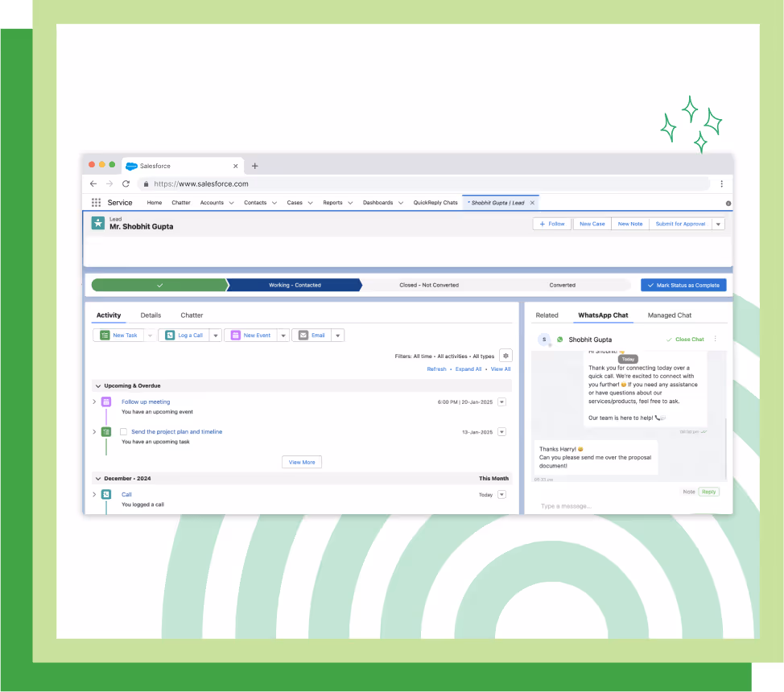The width and height of the screenshot is (784, 692).
Task: Switch message mode to Reply
Action: point(708,492)
